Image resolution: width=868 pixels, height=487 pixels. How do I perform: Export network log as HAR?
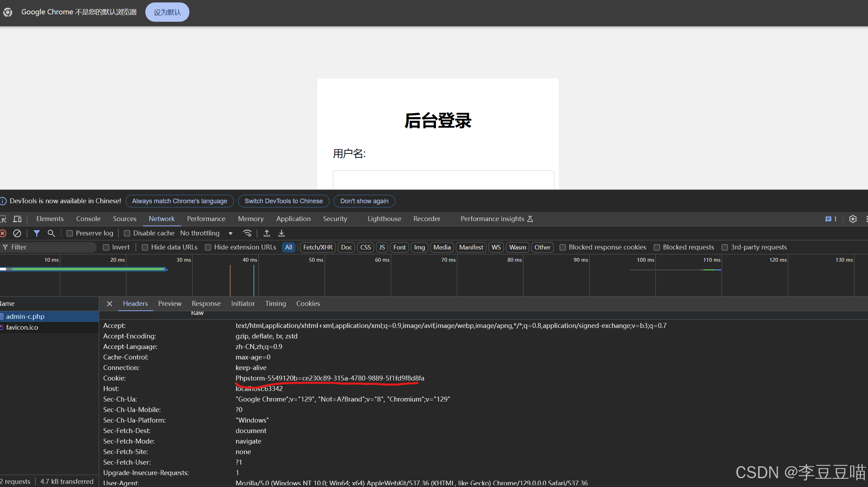coord(281,233)
